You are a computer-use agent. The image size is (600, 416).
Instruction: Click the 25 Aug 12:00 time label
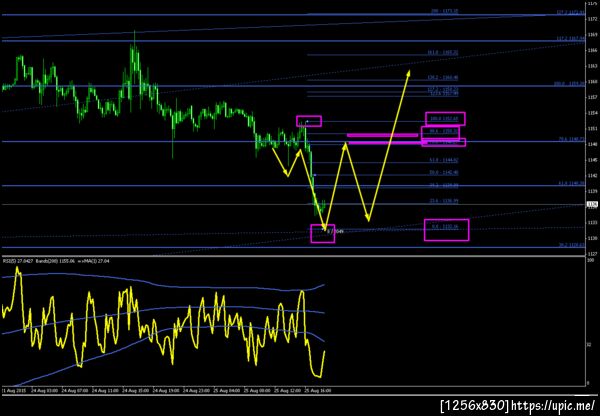coord(287,391)
